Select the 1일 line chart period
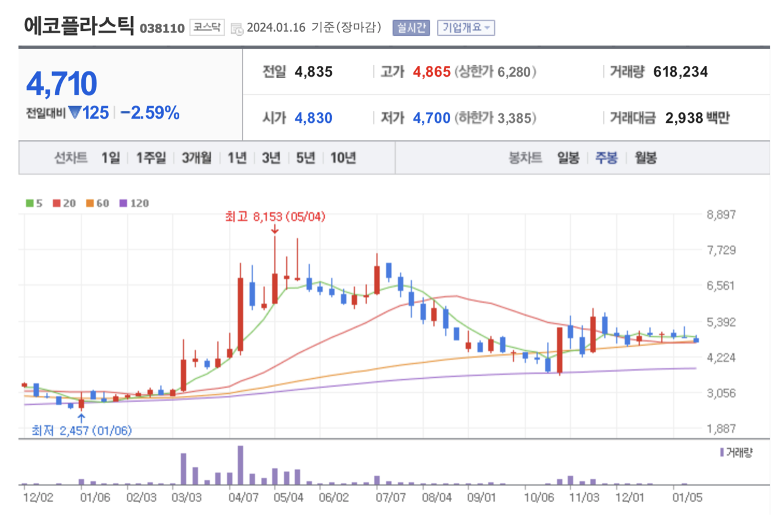Screen dimensions: 783x532 click(x=110, y=158)
